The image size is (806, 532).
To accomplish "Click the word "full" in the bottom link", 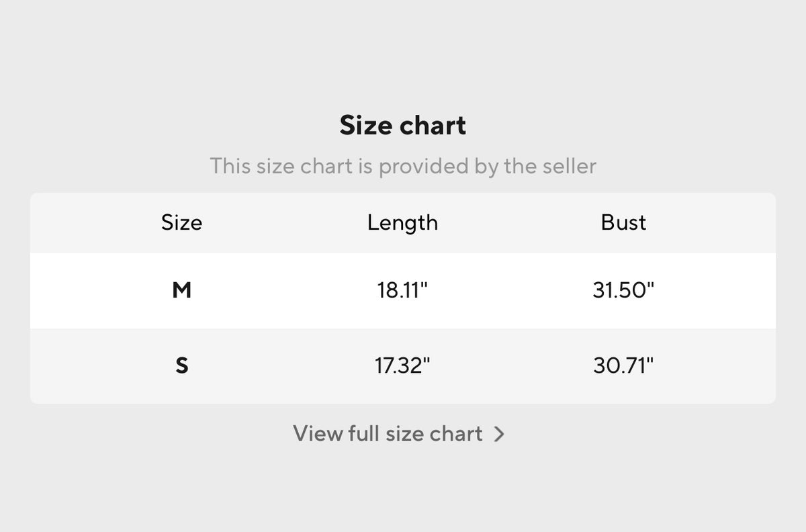I will tap(364, 434).
